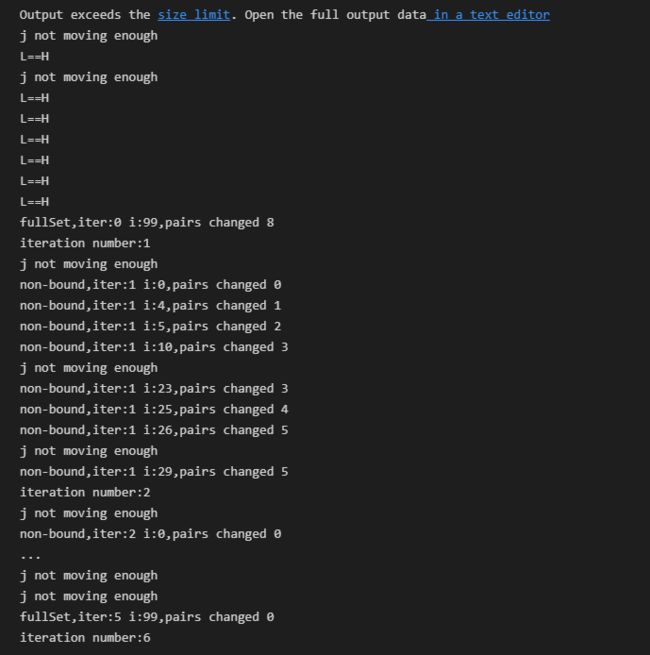Click line 'non-bound,iter:1 i:10,pairs changed 3'
This screenshot has width=650, height=655.
[x=154, y=347]
